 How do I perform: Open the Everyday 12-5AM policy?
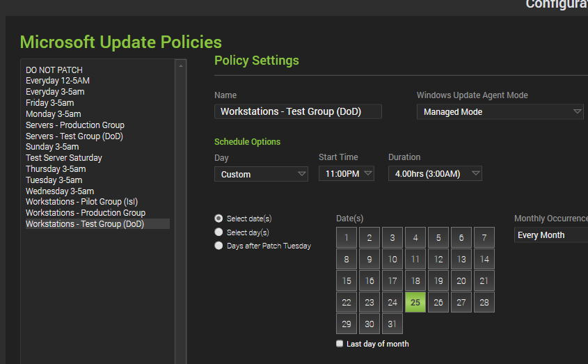point(58,81)
